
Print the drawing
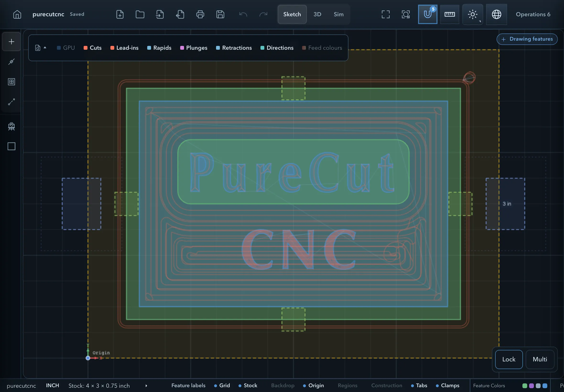200,14
